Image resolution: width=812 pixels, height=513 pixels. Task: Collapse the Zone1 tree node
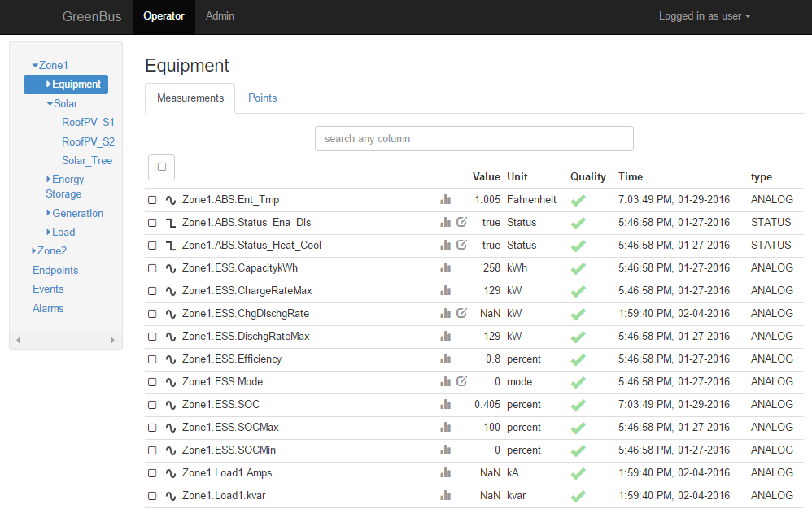coord(35,66)
